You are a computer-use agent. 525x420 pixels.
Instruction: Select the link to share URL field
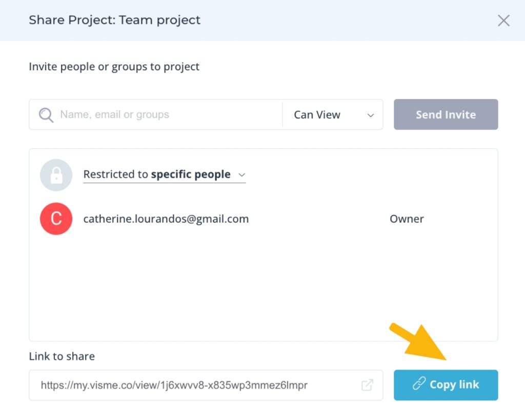coord(205,385)
